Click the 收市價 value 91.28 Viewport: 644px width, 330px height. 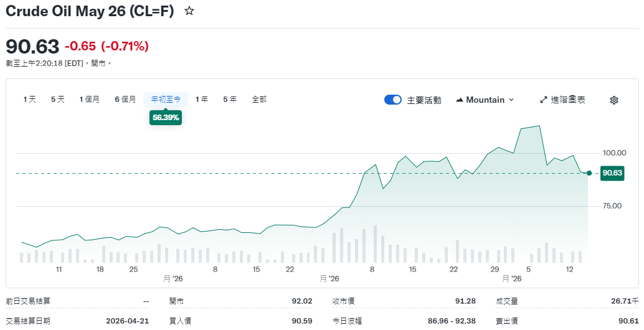point(465,301)
